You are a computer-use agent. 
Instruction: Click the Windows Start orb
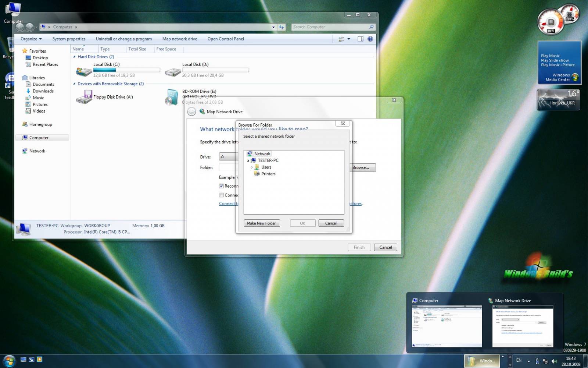(x=9, y=361)
